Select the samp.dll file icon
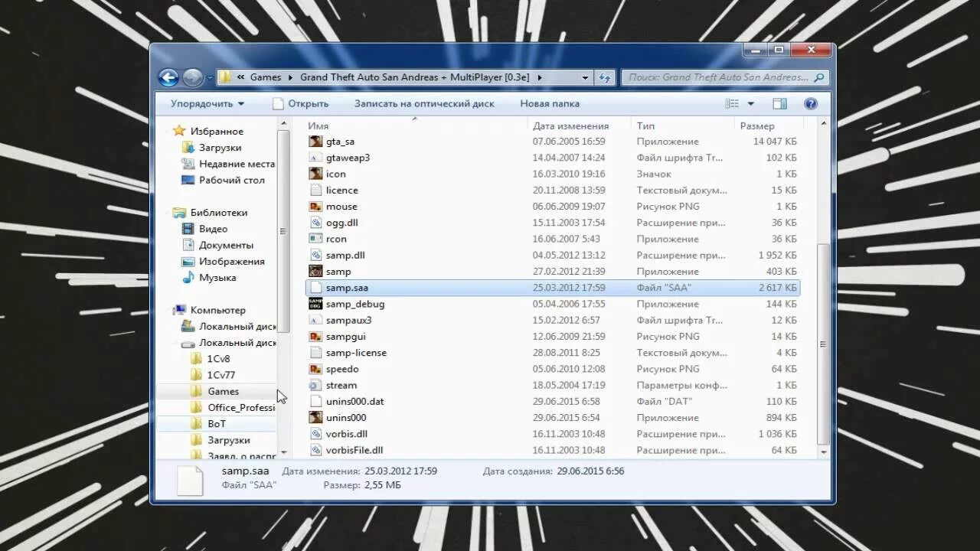Viewport: 980px width, 551px height. tap(315, 255)
